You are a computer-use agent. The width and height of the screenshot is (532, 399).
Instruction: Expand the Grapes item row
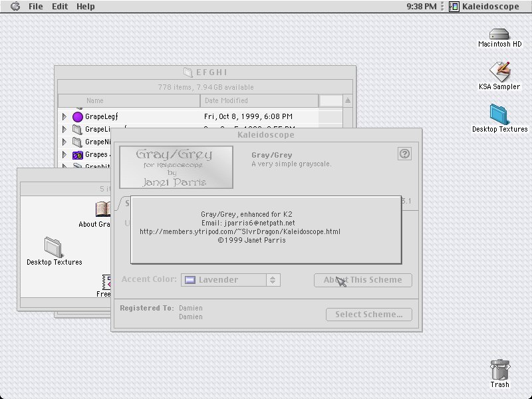click(x=64, y=155)
